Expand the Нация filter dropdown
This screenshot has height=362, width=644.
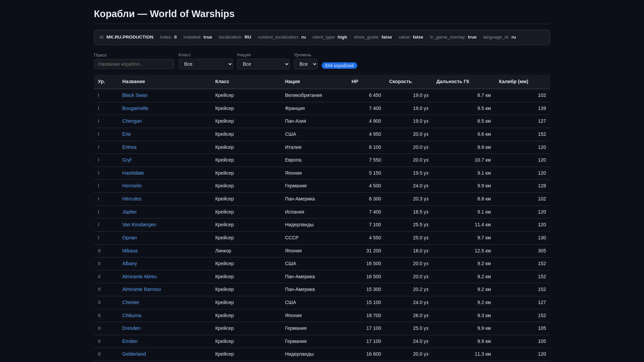263,64
